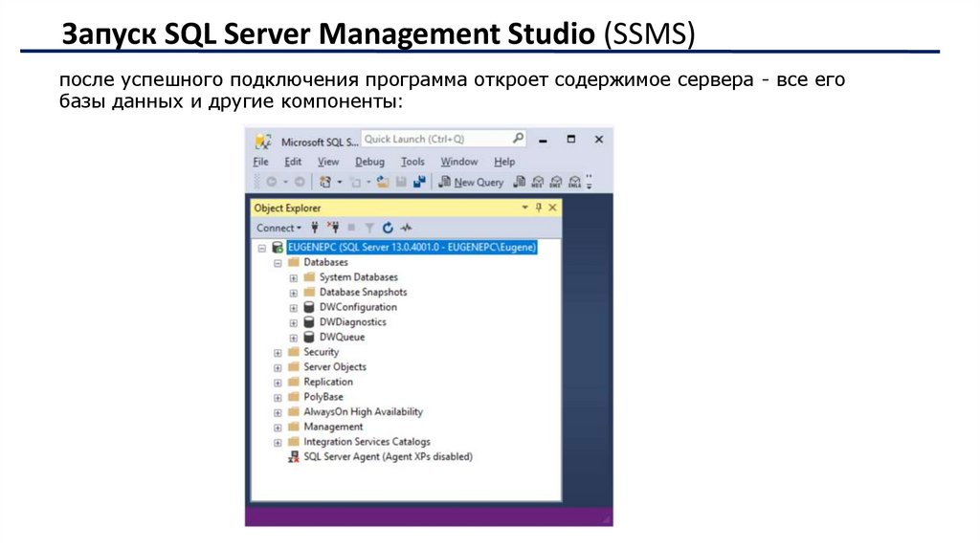Expand the Security folder
Screen dimensions: 980x549
point(278,353)
